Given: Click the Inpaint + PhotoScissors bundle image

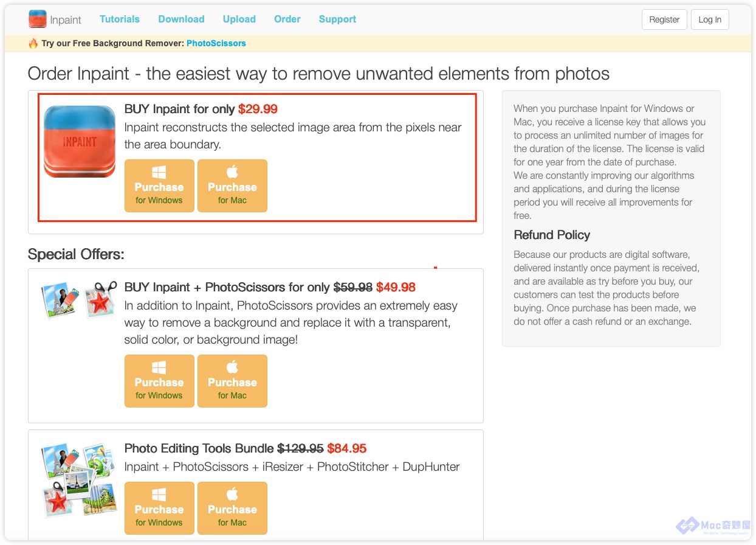Looking at the screenshot, I should [x=79, y=299].
